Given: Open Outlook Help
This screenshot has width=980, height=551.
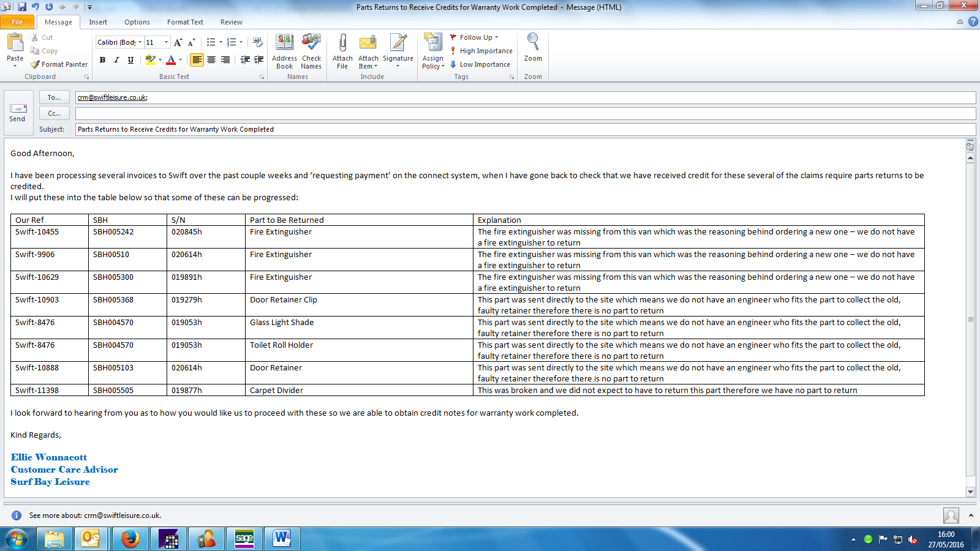Looking at the screenshot, I should tap(973, 21).
